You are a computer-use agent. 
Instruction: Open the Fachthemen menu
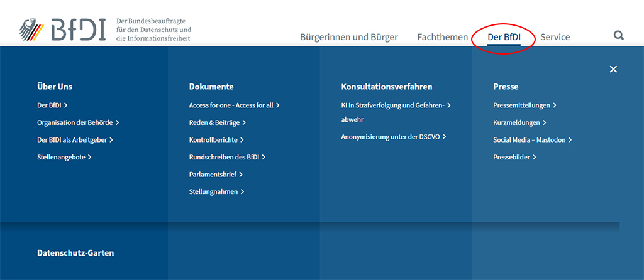click(x=442, y=37)
